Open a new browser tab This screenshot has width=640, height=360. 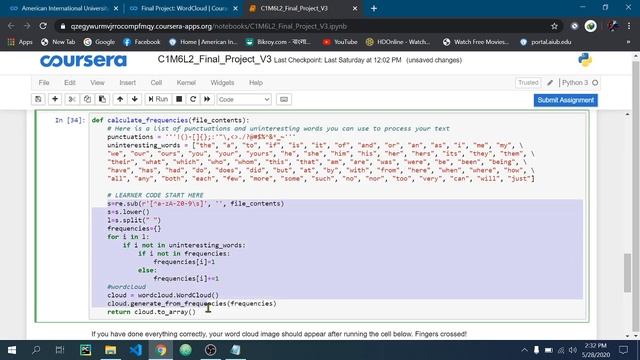[x=374, y=8]
